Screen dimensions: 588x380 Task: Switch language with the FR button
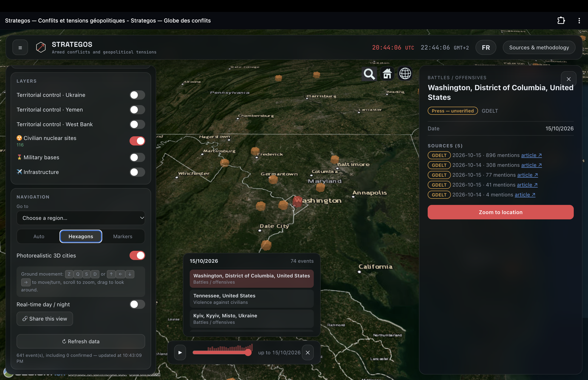(486, 47)
